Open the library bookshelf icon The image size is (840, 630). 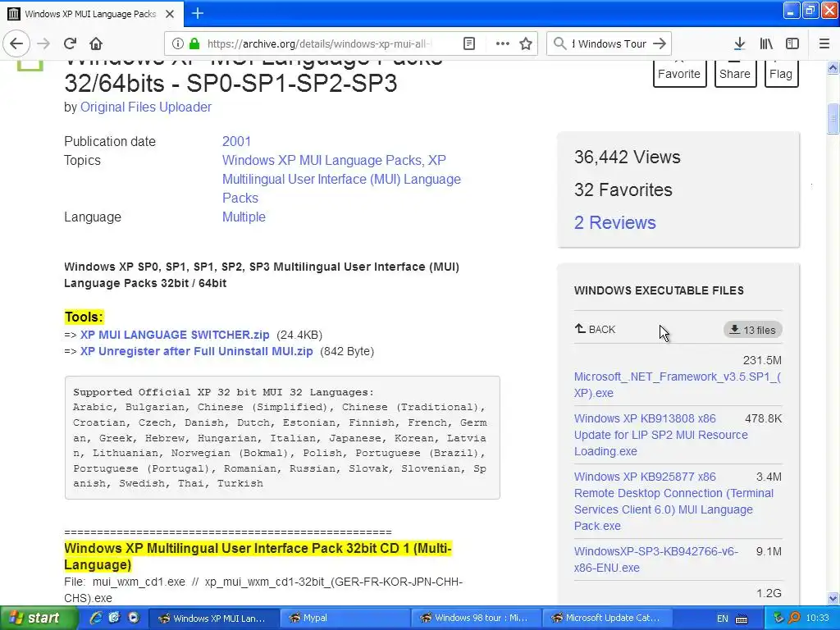coord(766,43)
